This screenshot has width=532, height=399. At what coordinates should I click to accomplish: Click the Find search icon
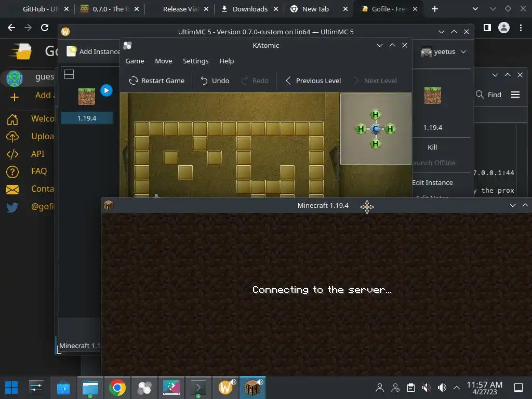(x=480, y=95)
